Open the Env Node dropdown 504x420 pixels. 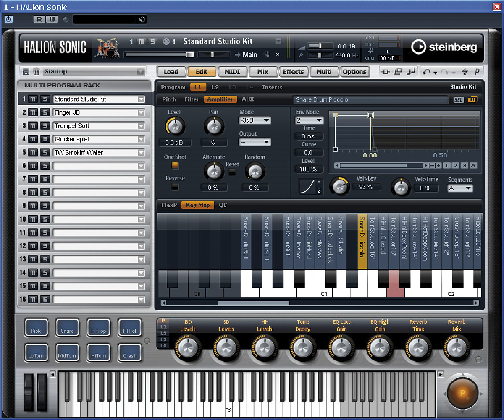tap(309, 120)
